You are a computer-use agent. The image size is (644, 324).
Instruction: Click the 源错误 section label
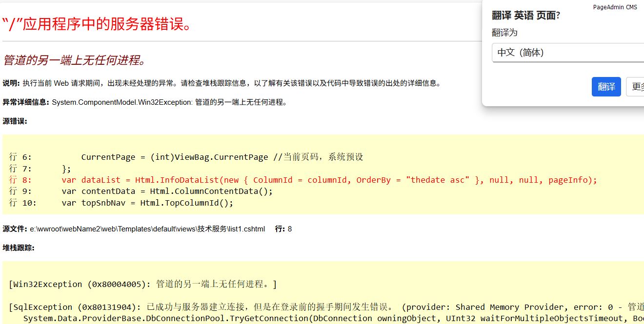click(15, 121)
